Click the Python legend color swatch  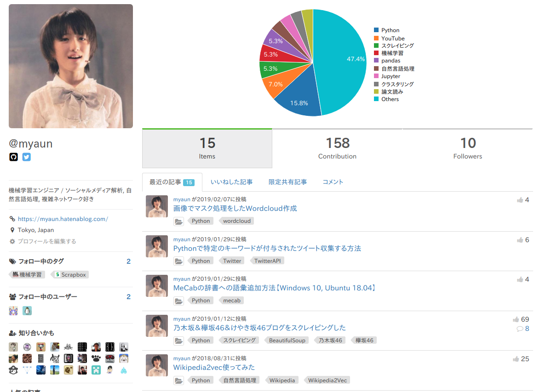coord(376,30)
